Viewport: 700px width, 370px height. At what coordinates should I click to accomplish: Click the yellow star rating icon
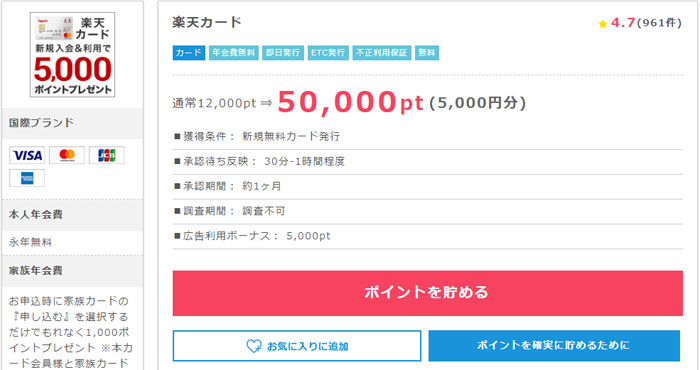(603, 24)
